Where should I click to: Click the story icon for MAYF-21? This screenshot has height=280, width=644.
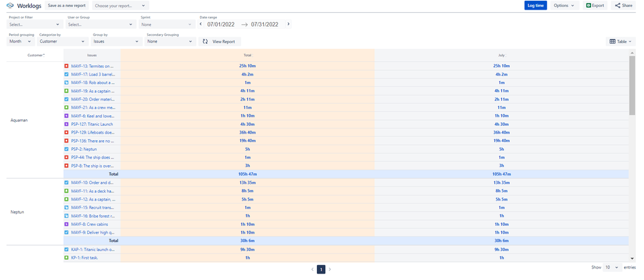[66, 108]
